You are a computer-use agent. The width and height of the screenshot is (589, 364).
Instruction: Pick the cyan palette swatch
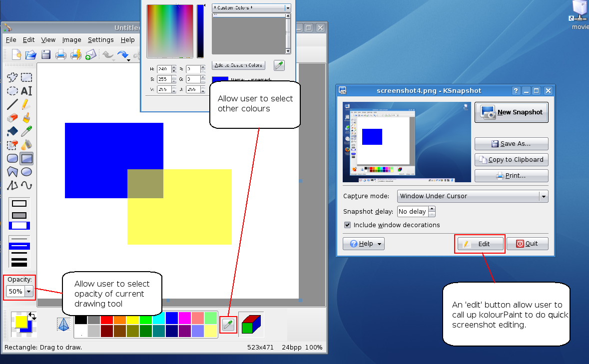point(158,320)
